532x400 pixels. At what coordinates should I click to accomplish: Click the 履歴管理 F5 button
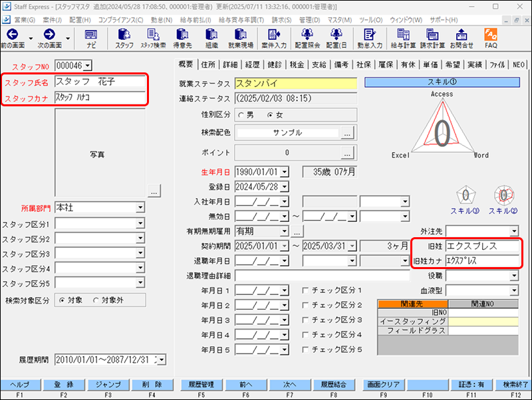(201, 385)
